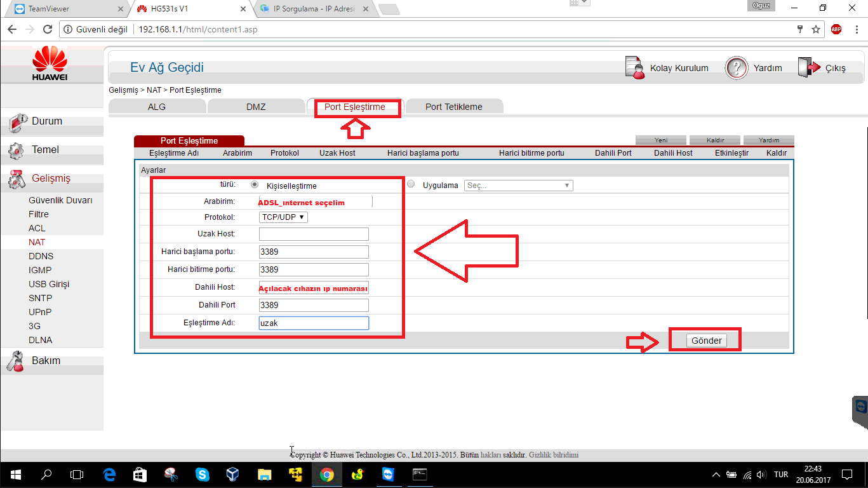868x488 pixels.
Task: Select the Kişiselleştirme radio button
Action: (x=255, y=185)
